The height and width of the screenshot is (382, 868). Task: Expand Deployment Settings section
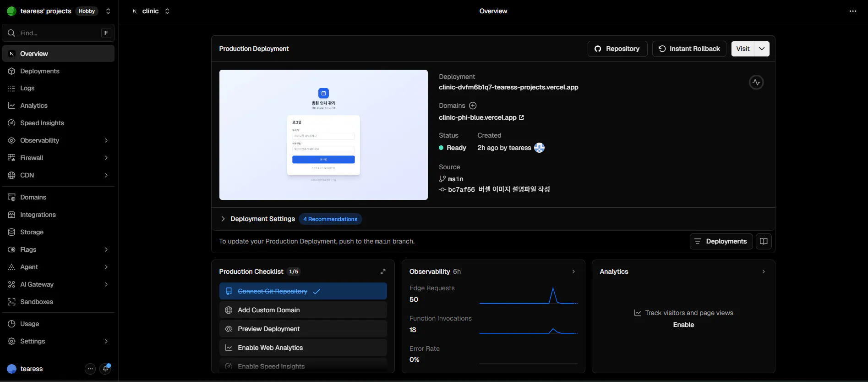223,219
